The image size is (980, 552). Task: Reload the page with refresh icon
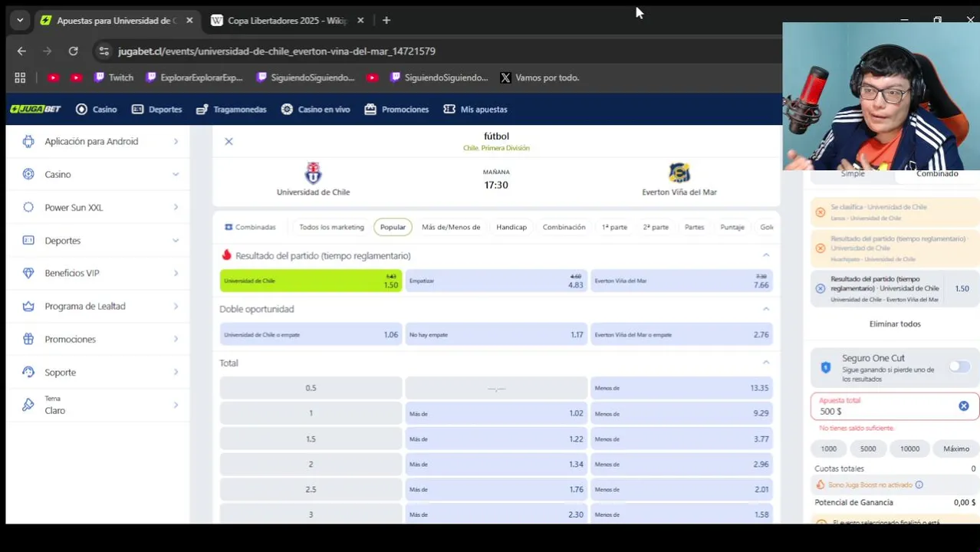point(73,51)
